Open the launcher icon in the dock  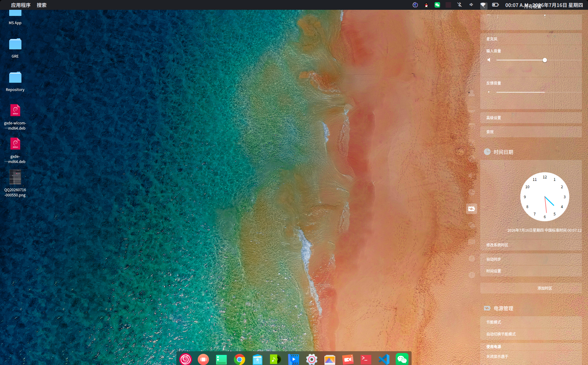pyautogui.click(x=185, y=359)
